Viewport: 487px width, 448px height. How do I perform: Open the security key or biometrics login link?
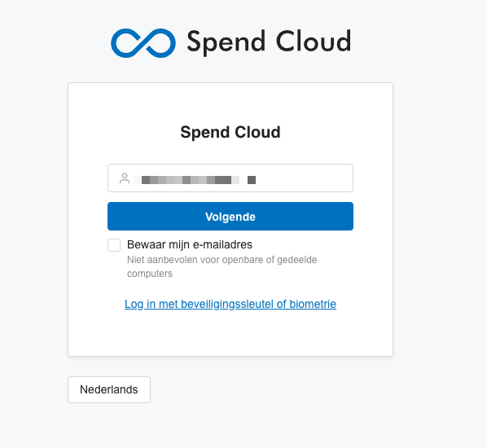click(230, 304)
